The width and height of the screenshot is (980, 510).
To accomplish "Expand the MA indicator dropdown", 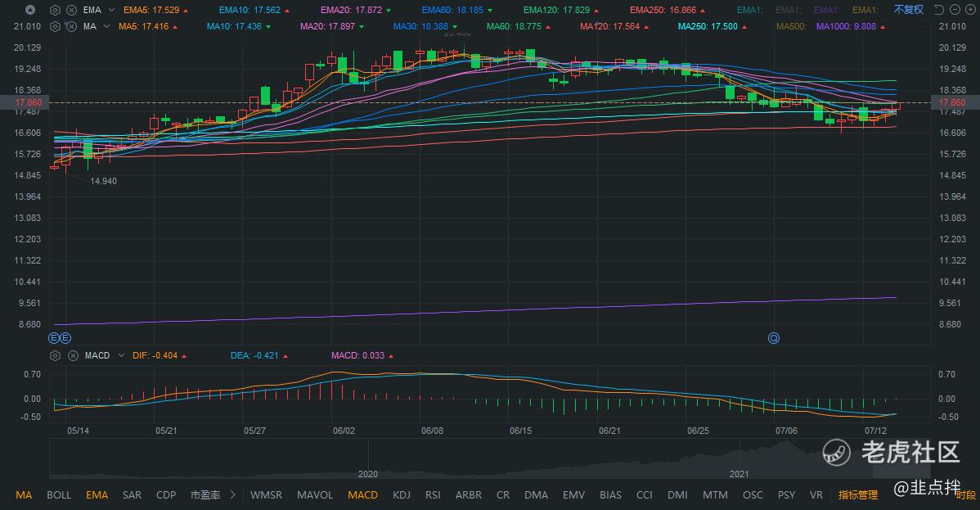I will [106, 26].
